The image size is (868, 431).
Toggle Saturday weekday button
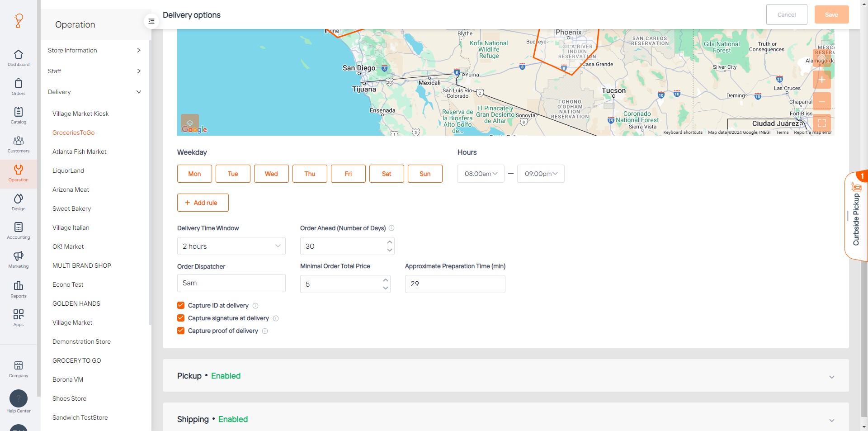(387, 174)
